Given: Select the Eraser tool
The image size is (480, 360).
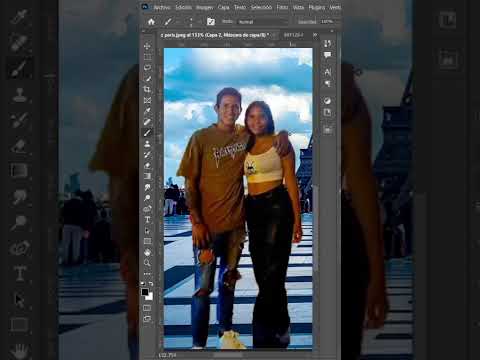Looking at the screenshot, I should point(147,165).
